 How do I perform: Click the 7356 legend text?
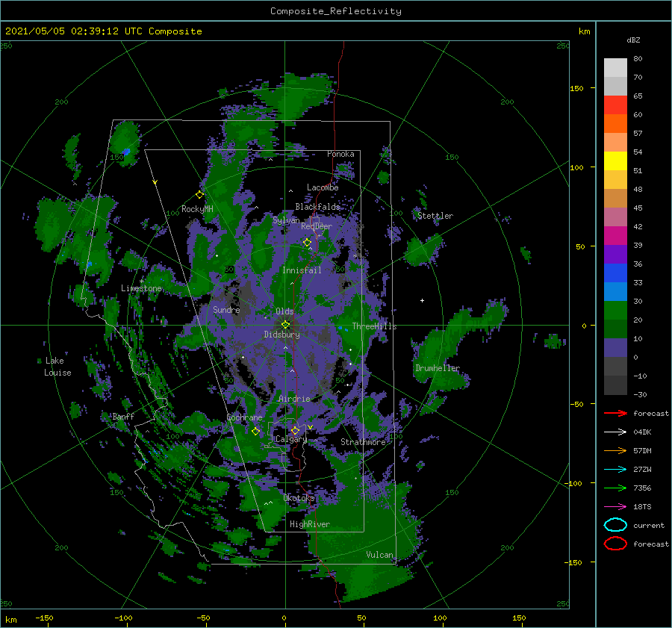click(x=642, y=488)
